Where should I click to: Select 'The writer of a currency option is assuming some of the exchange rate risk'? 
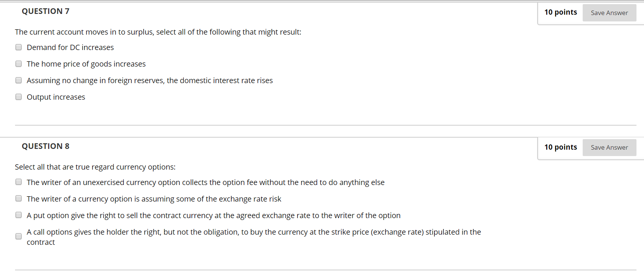point(18,198)
